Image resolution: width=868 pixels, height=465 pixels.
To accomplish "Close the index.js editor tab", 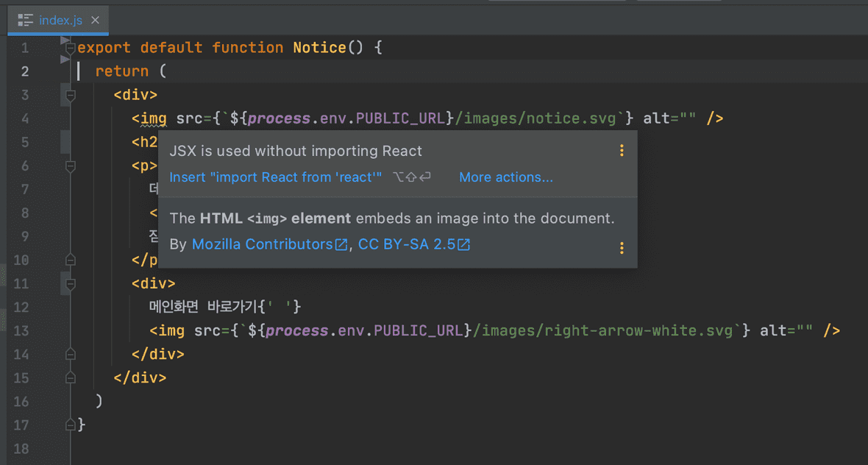I will tap(95, 21).
